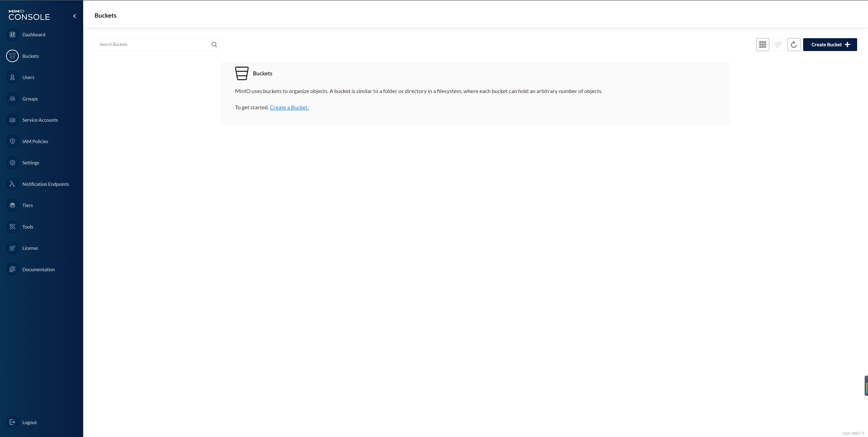Open the Users section icon
Screen dimensions: 868x437
point(12,77)
